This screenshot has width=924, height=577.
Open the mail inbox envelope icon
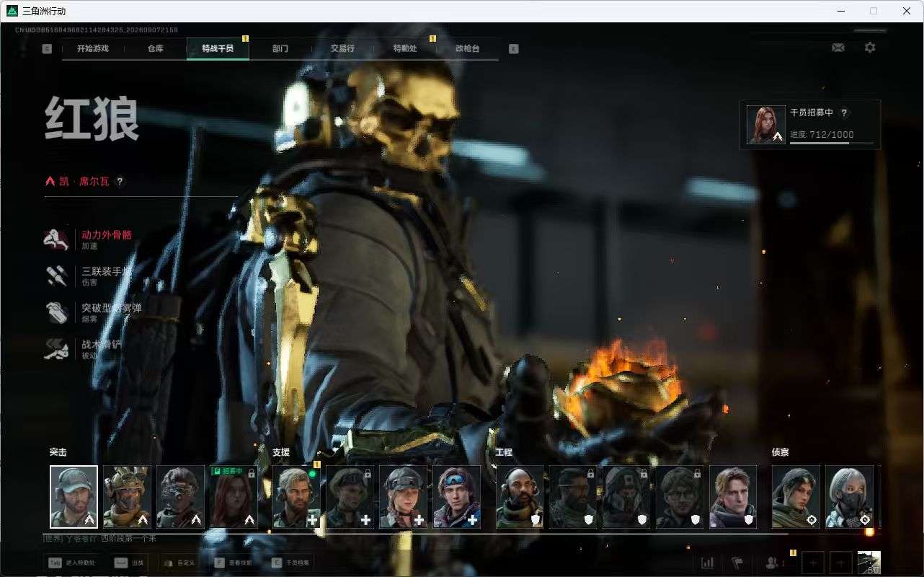tap(838, 48)
